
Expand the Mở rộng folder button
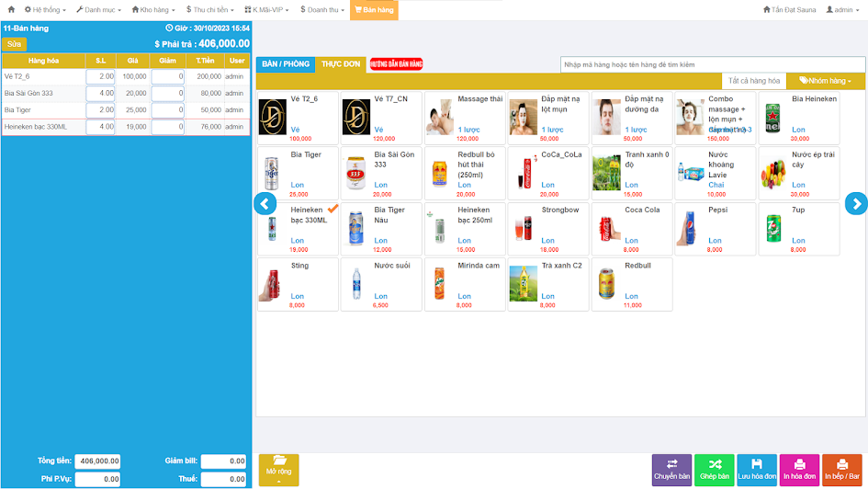278,471
